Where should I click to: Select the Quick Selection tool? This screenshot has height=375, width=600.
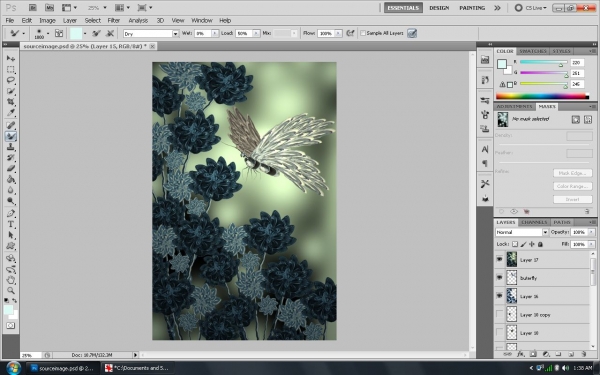tap(11, 91)
